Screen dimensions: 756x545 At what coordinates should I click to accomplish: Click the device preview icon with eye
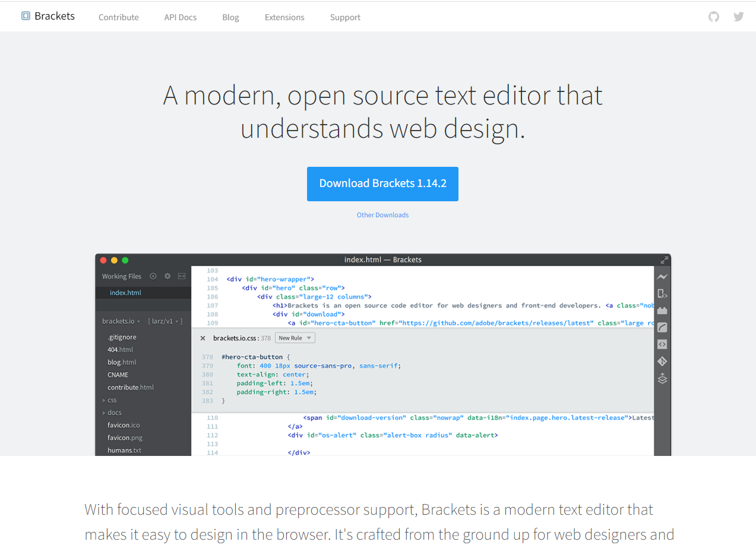pyautogui.click(x=662, y=294)
